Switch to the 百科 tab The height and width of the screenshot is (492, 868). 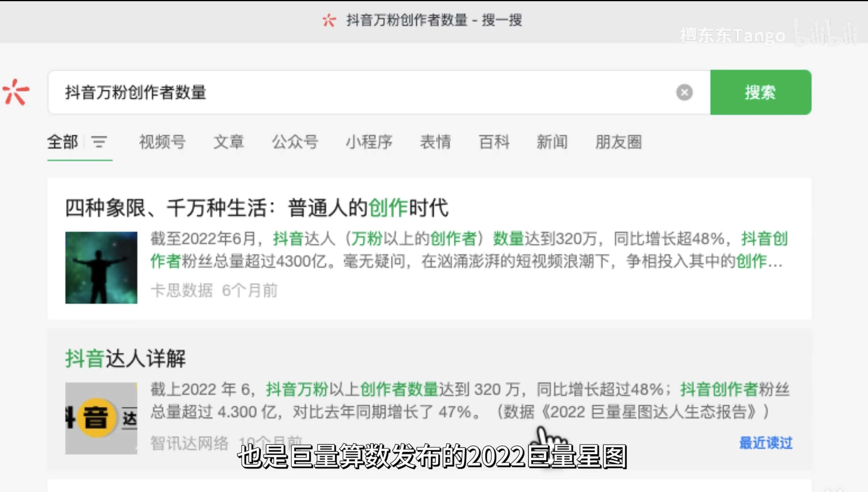[x=494, y=142]
